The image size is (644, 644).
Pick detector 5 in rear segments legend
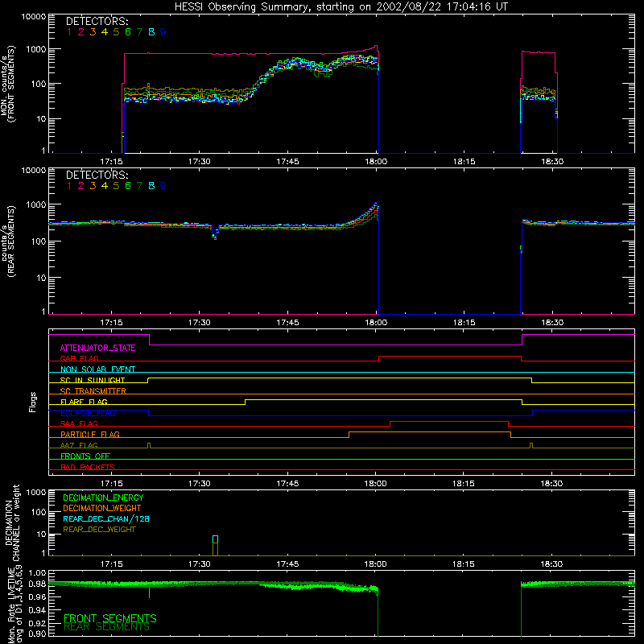(x=116, y=186)
